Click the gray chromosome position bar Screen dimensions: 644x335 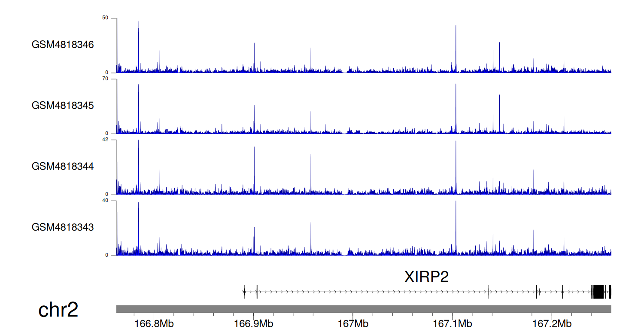pyautogui.click(x=363, y=309)
